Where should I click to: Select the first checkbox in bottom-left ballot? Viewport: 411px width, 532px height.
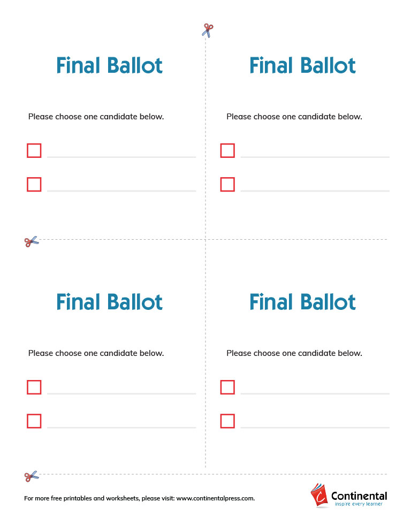(34, 387)
